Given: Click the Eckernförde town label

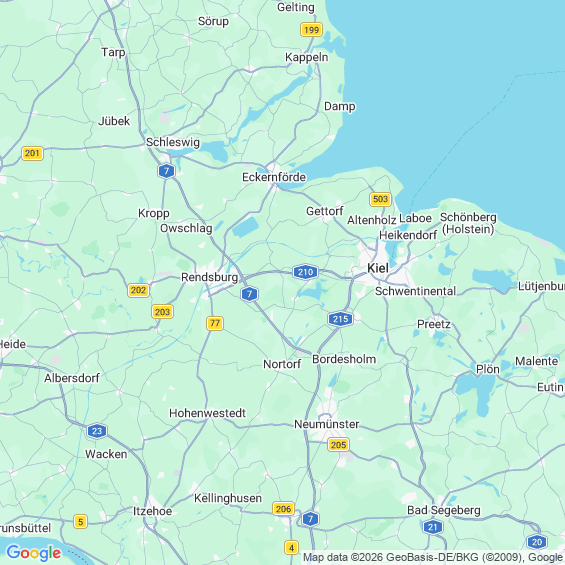Looking at the screenshot, I should [x=274, y=177].
